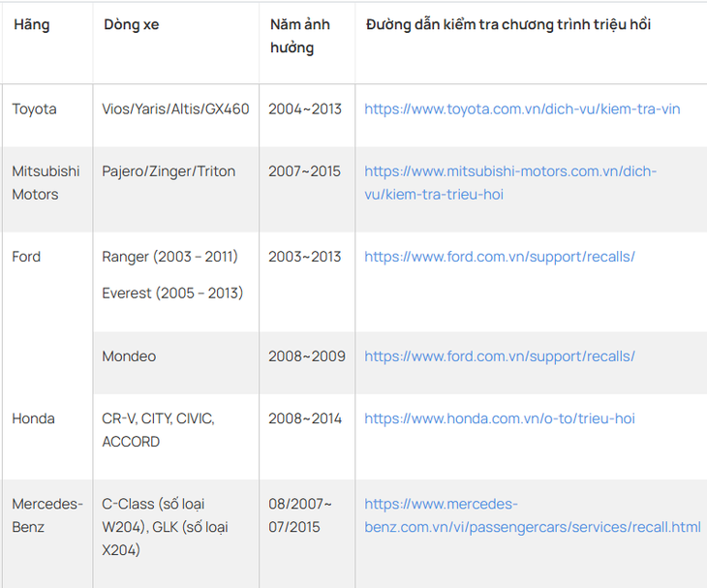
Task: Open the Honda trieu-hoi link
Action: tap(500, 418)
